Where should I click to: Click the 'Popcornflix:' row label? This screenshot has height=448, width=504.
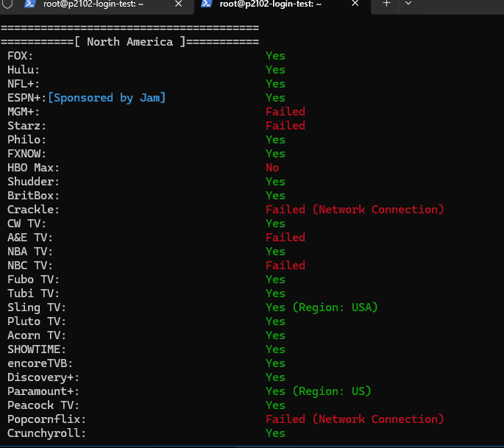(x=46, y=419)
